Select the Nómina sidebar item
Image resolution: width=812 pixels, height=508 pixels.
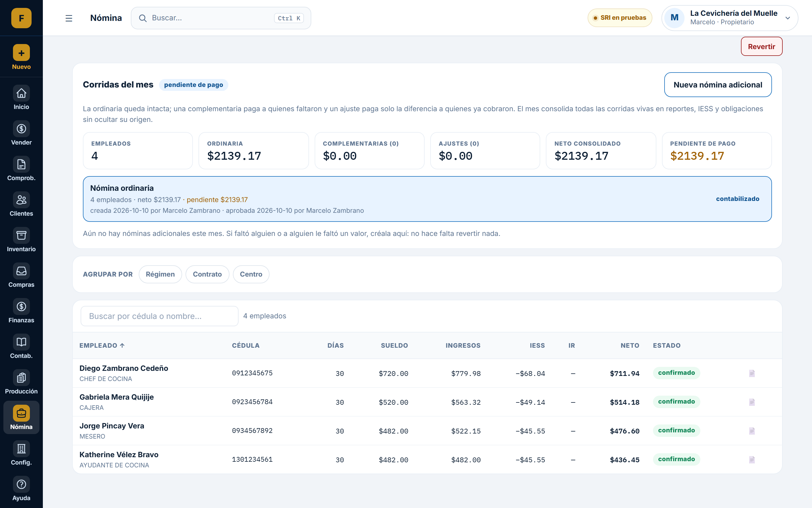(21, 418)
